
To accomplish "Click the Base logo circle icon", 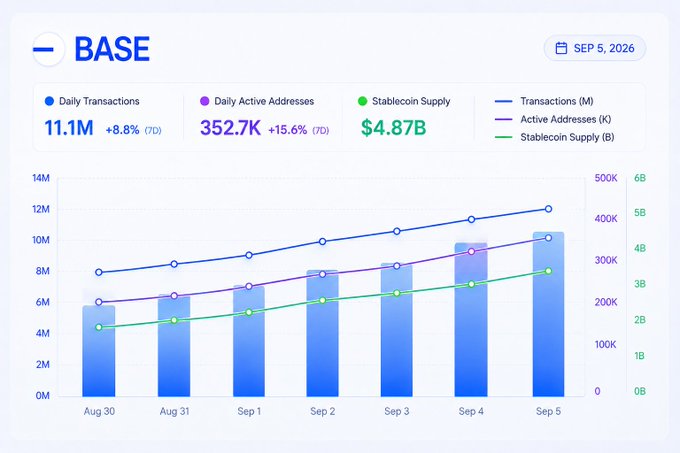I will coord(49,49).
